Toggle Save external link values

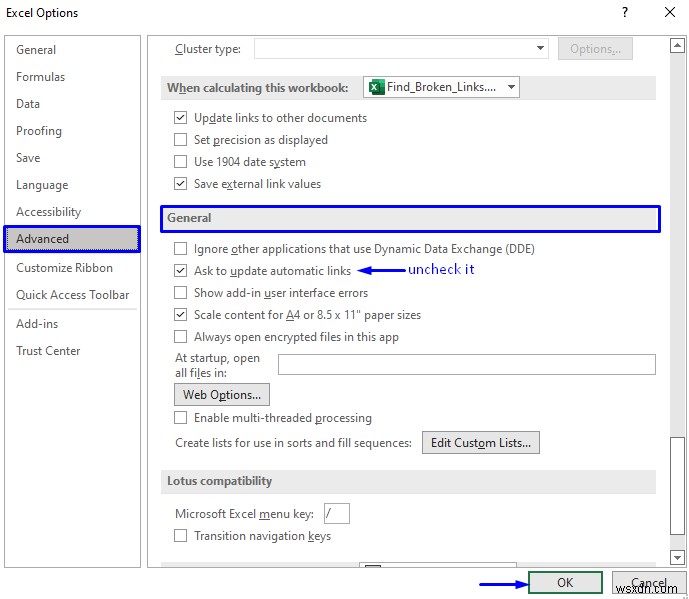click(x=180, y=184)
